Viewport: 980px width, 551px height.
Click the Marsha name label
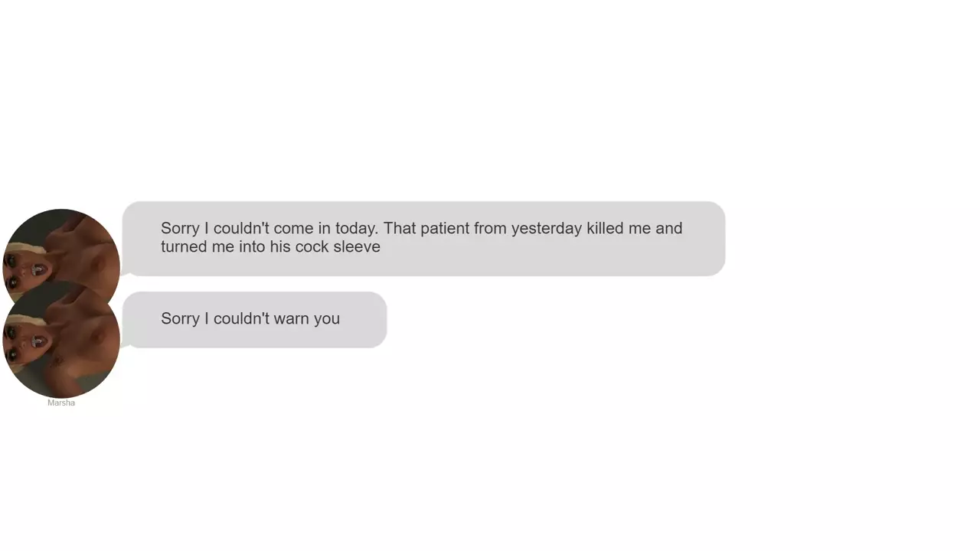61,403
